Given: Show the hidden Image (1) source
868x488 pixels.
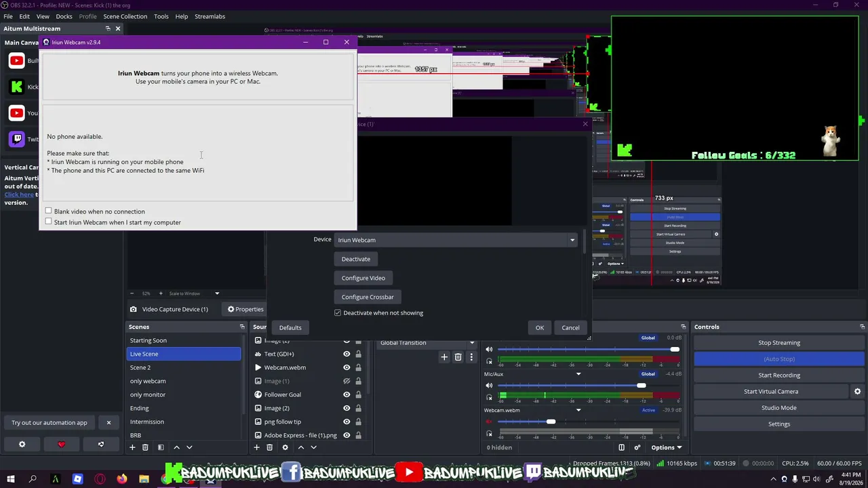Looking at the screenshot, I should coord(347,381).
